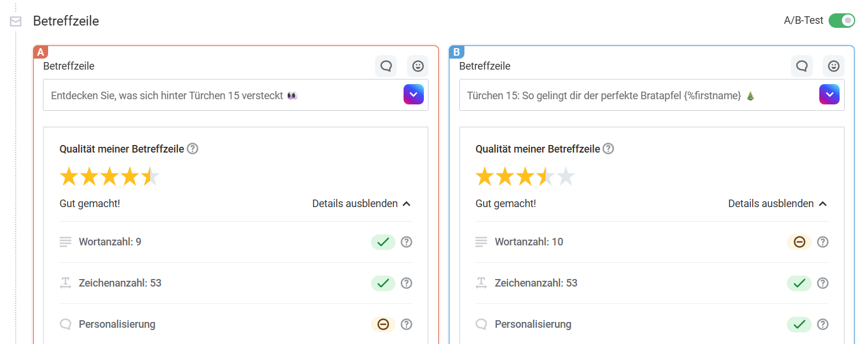Click variant B Wortanzahl warning status badge
This screenshot has width=868, height=344.
click(x=798, y=242)
